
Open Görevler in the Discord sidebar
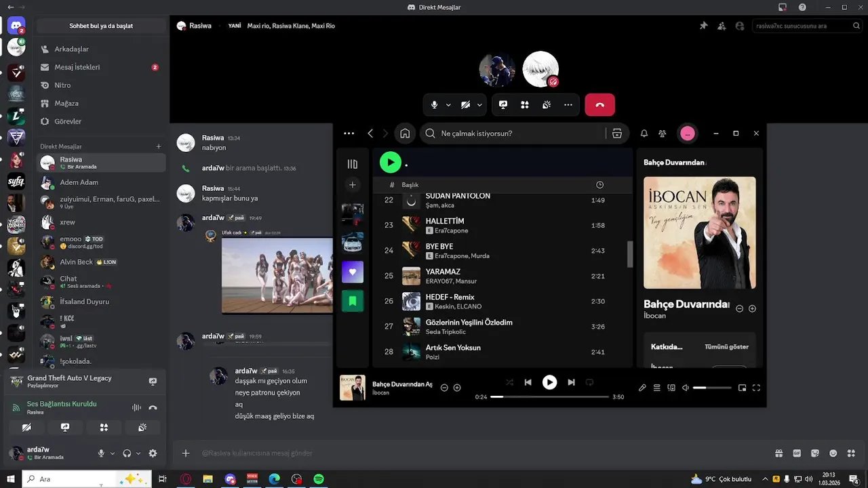101,121
